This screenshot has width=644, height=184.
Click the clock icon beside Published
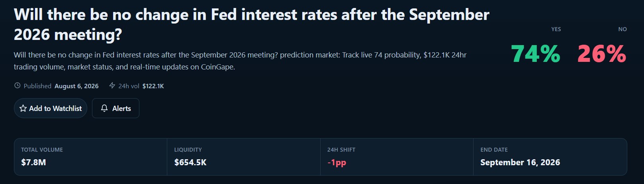[x=17, y=85]
